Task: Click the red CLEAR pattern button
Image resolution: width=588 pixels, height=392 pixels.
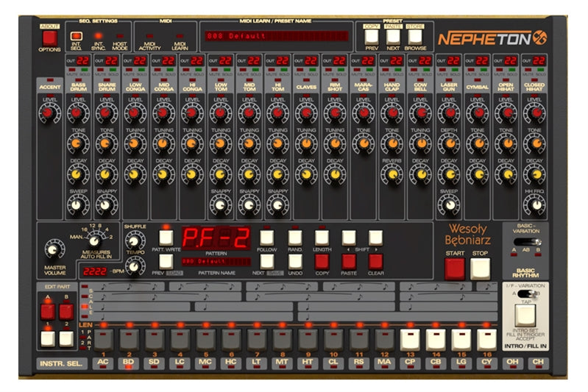Action: point(375,260)
